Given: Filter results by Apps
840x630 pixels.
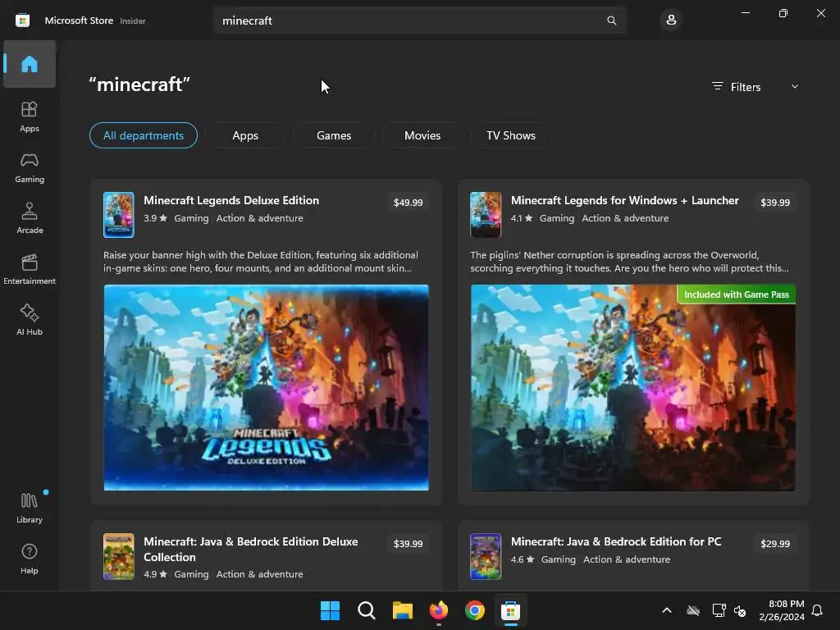Looking at the screenshot, I should pos(245,135).
